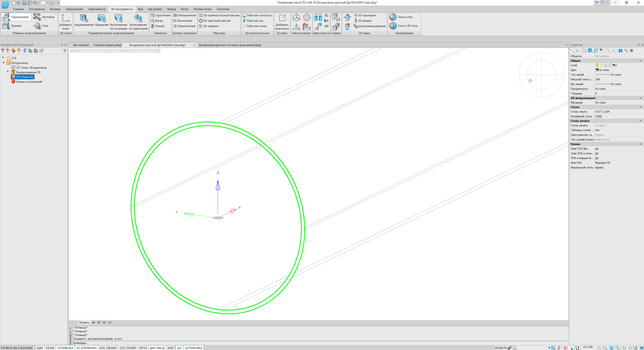The height and width of the screenshot is (350, 644).
Task: Toggle ОРТО mode in status bar
Action: click(143, 348)
